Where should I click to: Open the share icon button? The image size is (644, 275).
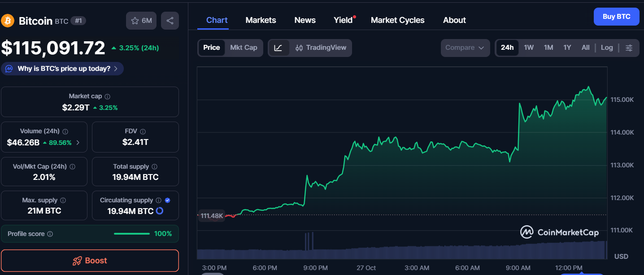(x=170, y=21)
